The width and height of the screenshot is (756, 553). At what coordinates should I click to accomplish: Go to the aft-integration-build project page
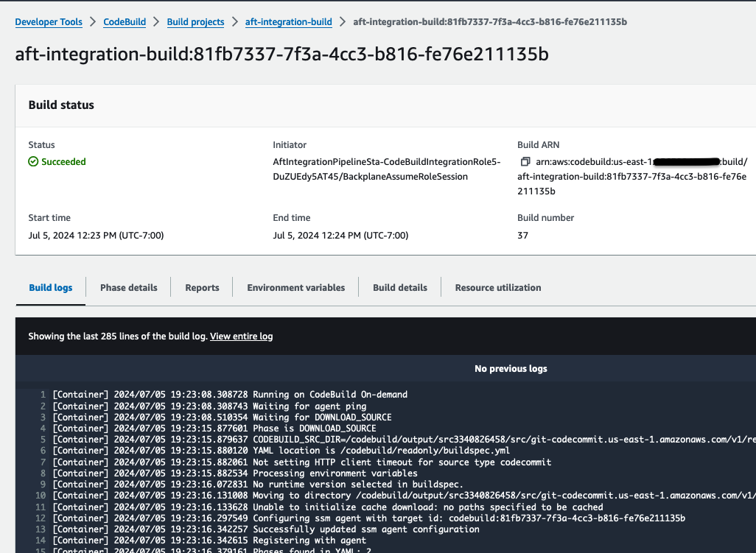288,21
